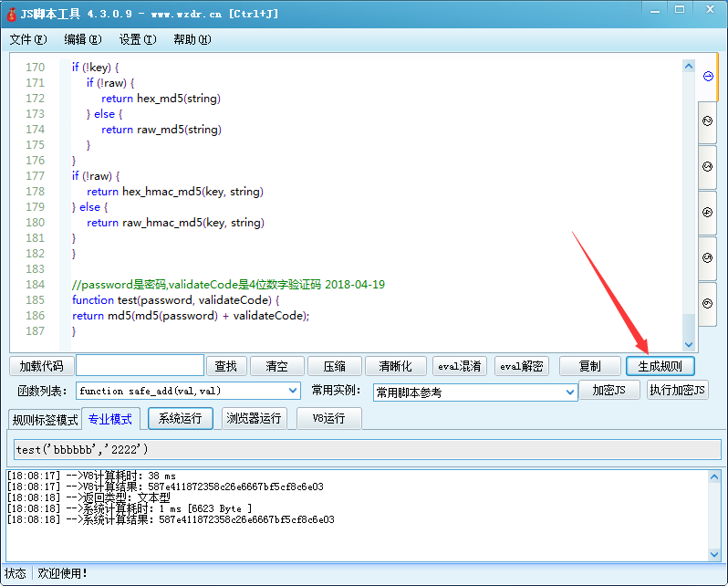Click code line 177 'if (!raw) {'

(x=96, y=176)
